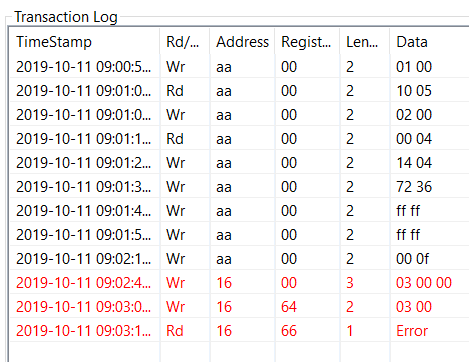Click the Rd/... column header
The image size is (469, 362).
pyautogui.click(x=185, y=42)
